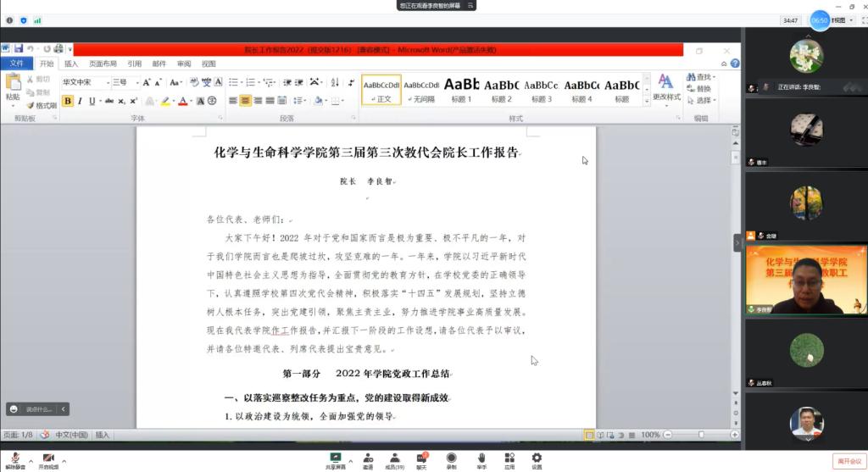This screenshot has height=472, width=868.
Task: Open the meeting Settings gear
Action: pos(537,458)
